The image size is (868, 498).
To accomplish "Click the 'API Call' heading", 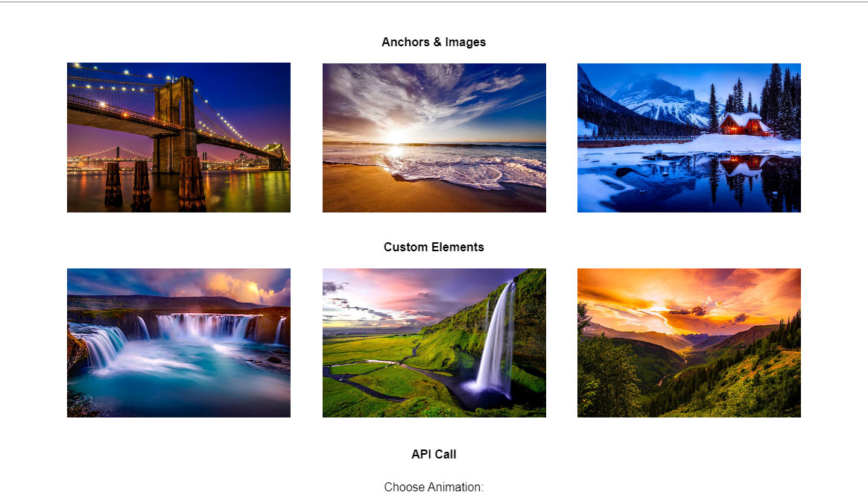I will pyautogui.click(x=434, y=454).
